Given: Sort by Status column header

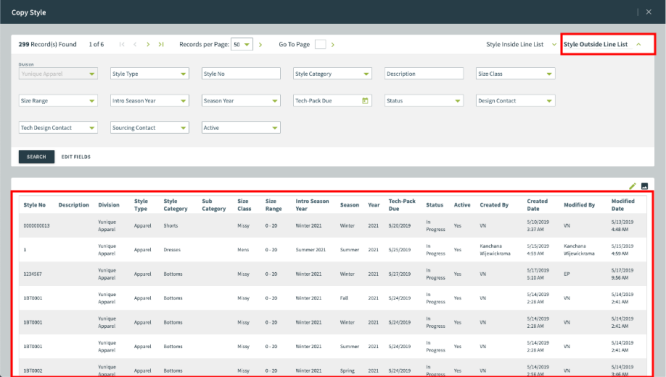Looking at the screenshot, I should 435,205.
